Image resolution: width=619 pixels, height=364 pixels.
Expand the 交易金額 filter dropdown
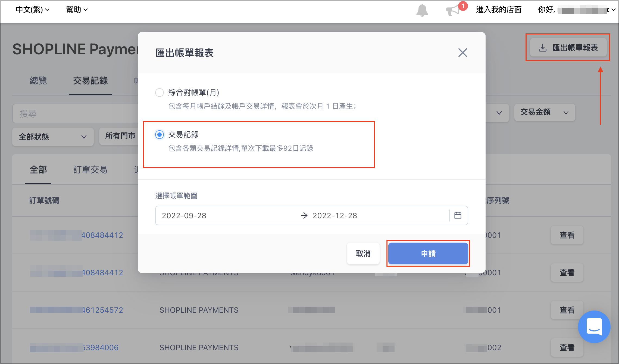click(545, 112)
